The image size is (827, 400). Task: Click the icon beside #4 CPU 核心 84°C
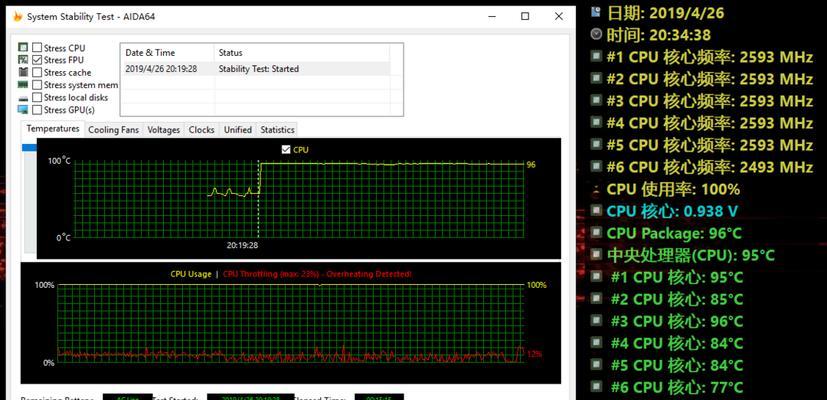coord(596,342)
